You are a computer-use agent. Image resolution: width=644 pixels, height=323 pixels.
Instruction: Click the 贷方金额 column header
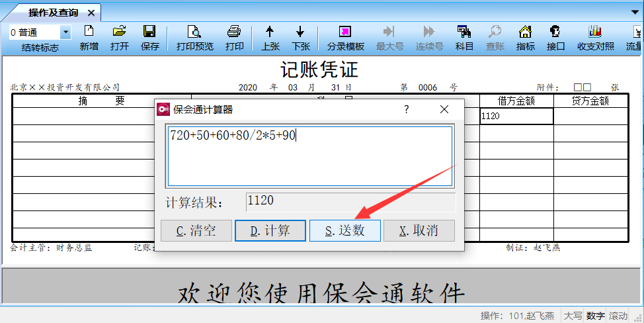pyautogui.click(x=590, y=101)
